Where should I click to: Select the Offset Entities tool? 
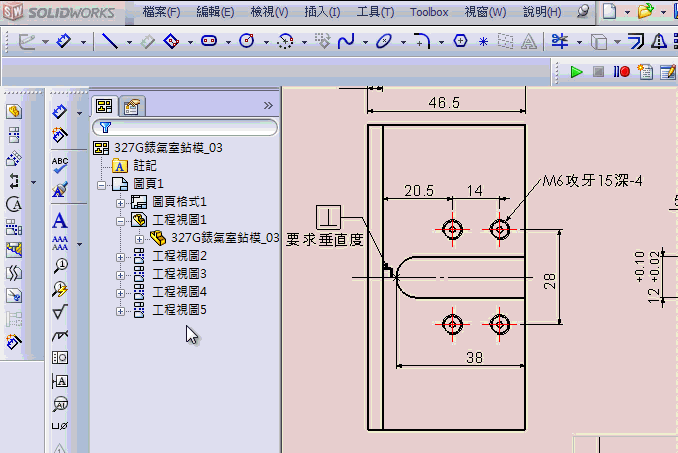click(x=636, y=41)
